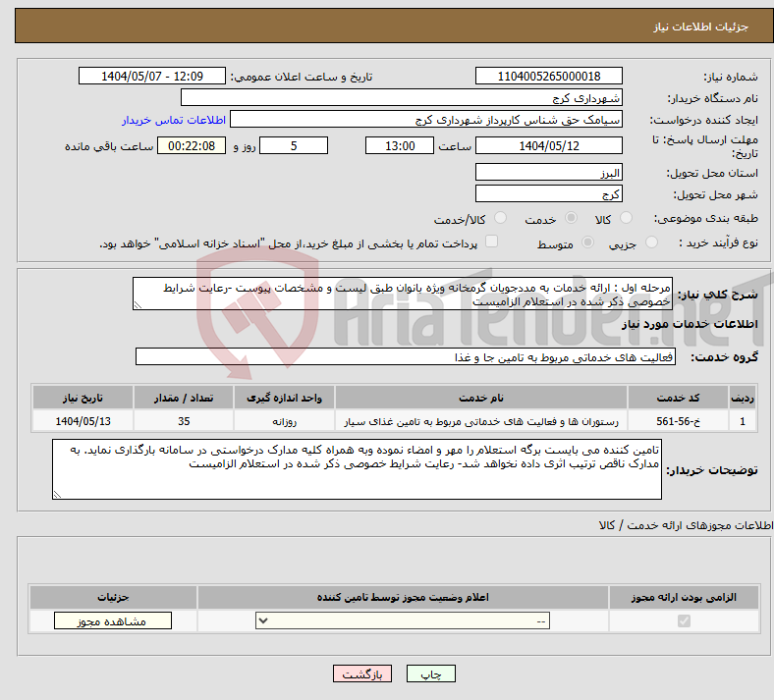Click the چاپ print button

[x=431, y=673]
